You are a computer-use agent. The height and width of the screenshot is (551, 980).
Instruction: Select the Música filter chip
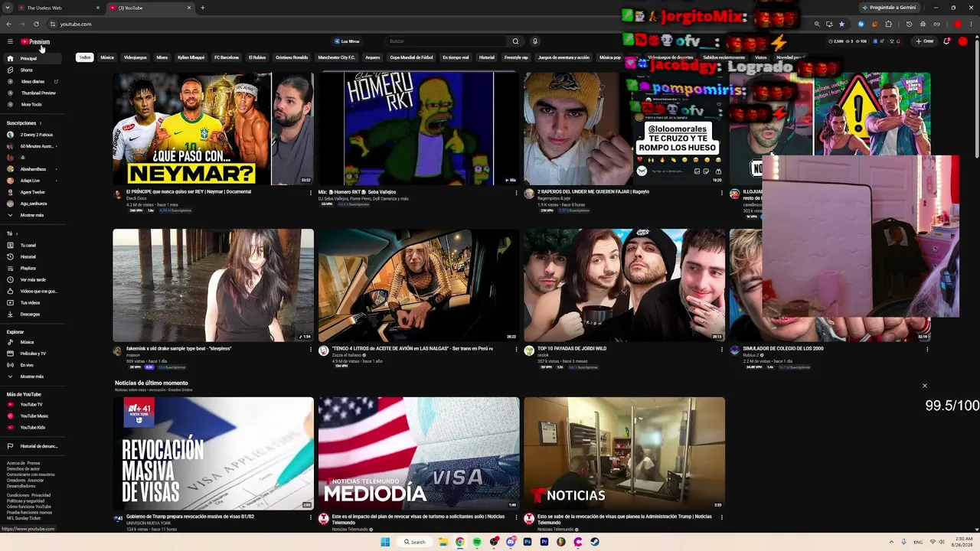(107, 57)
